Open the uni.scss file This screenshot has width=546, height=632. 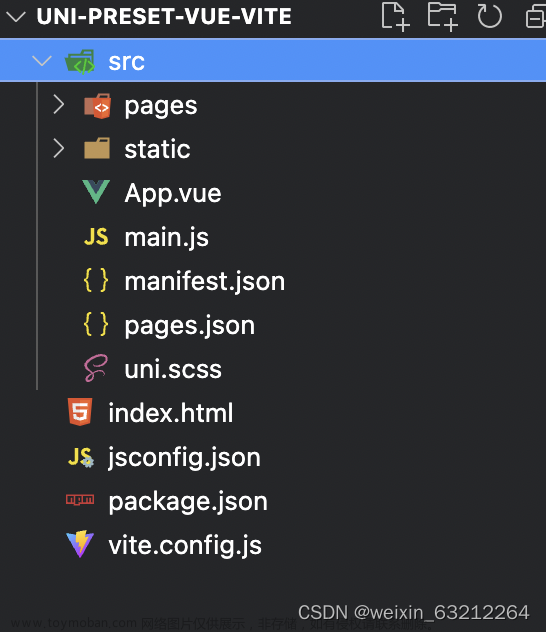173,369
